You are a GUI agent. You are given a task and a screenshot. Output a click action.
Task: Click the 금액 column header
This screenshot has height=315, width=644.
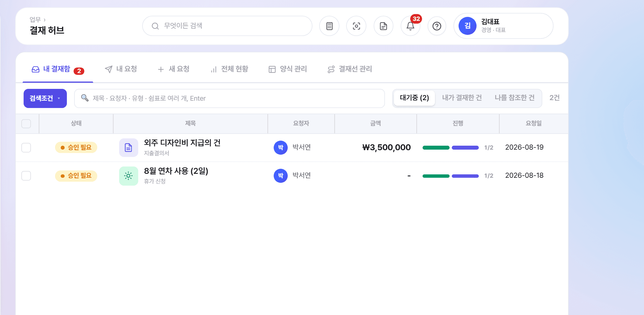[375, 123]
